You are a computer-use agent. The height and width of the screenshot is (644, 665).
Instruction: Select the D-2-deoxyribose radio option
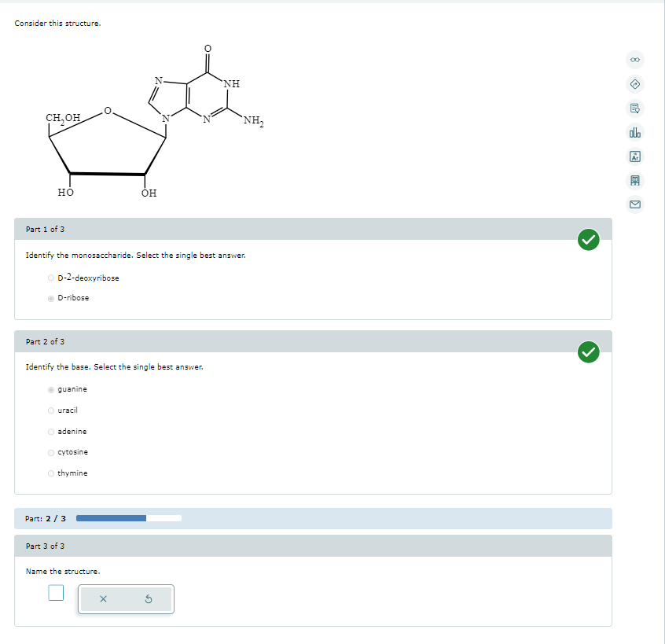point(50,278)
